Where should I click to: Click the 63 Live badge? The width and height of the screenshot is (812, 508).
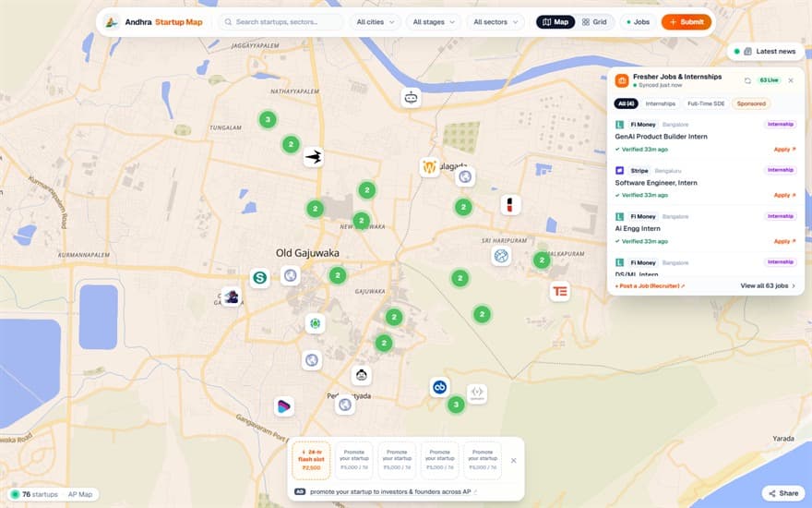coord(769,80)
